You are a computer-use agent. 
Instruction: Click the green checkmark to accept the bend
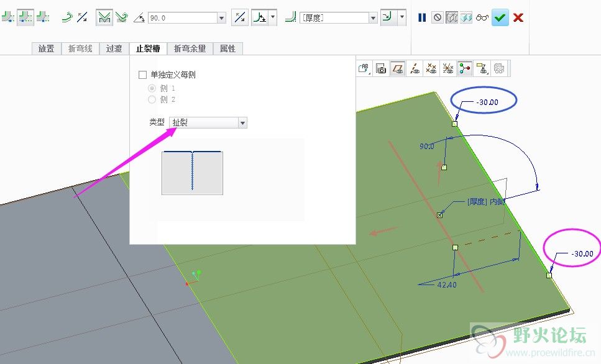point(500,17)
